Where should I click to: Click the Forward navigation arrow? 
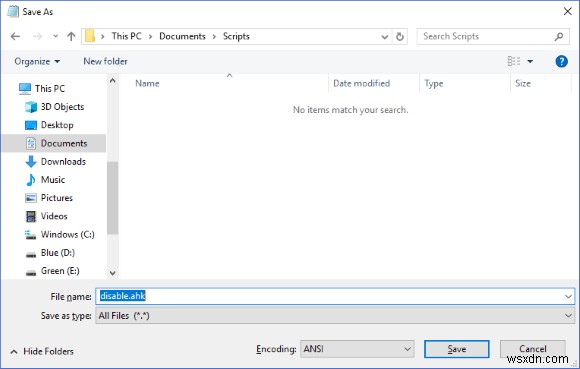[x=37, y=36]
